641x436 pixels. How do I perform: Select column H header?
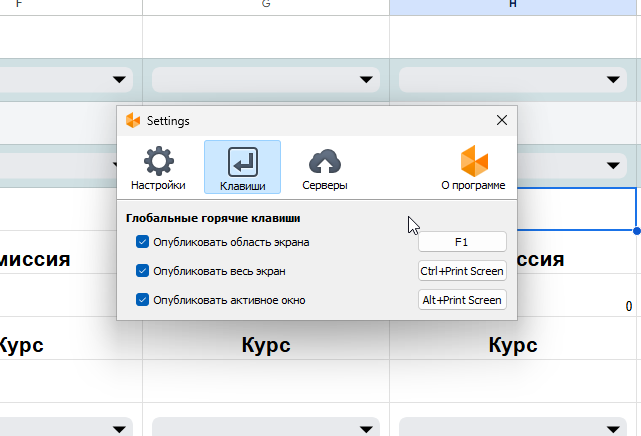tap(515, 7)
